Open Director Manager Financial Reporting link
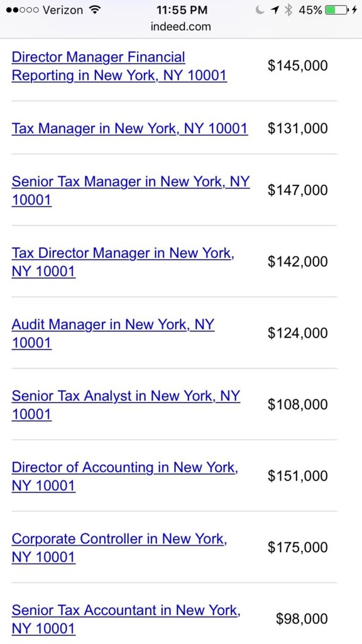 tap(119, 66)
